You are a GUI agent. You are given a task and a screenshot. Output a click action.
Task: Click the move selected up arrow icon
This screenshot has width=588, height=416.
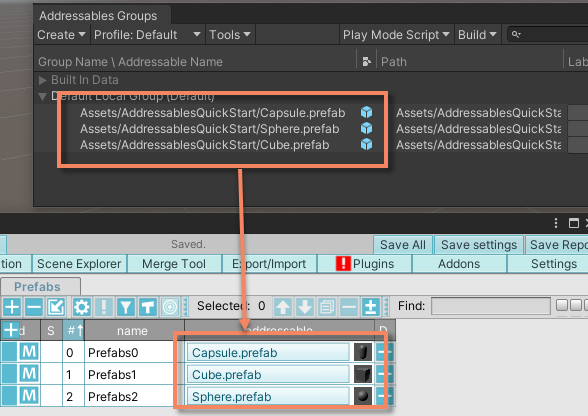pos(283,307)
